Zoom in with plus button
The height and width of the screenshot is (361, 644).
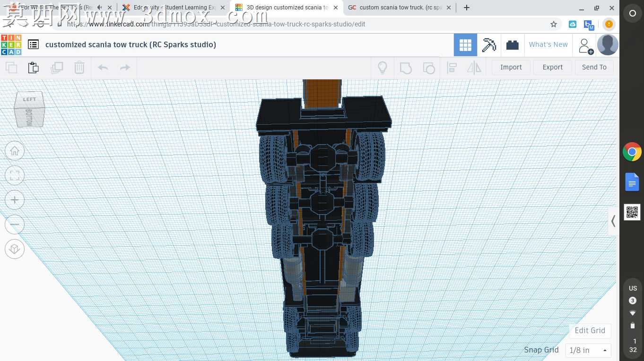point(15,200)
